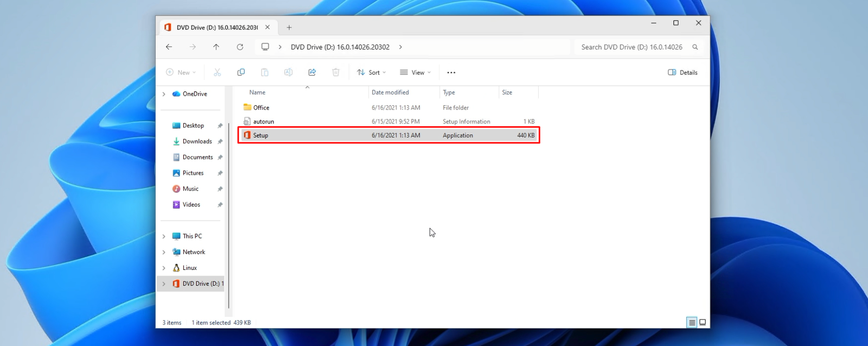This screenshot has width=868, height=346.
Task: Click the '440 KB' size cell
Action: pyautogui.click(x=526, y=135)
